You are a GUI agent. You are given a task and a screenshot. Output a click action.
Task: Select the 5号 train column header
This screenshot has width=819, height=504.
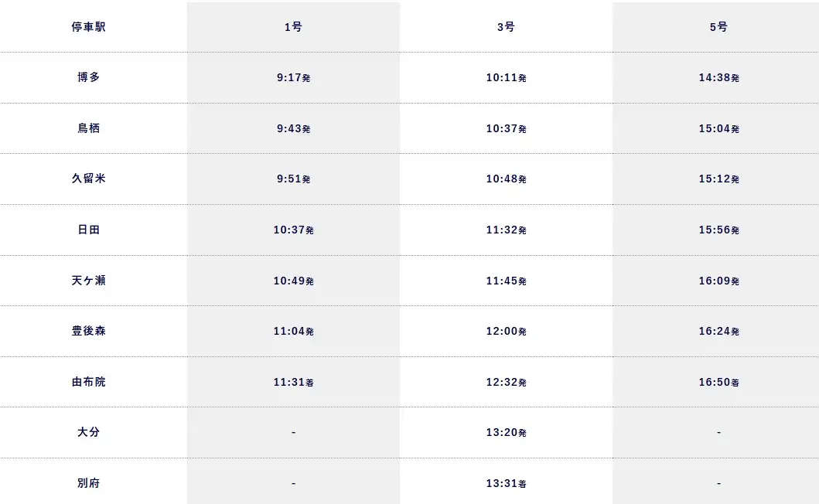(718, 27)
